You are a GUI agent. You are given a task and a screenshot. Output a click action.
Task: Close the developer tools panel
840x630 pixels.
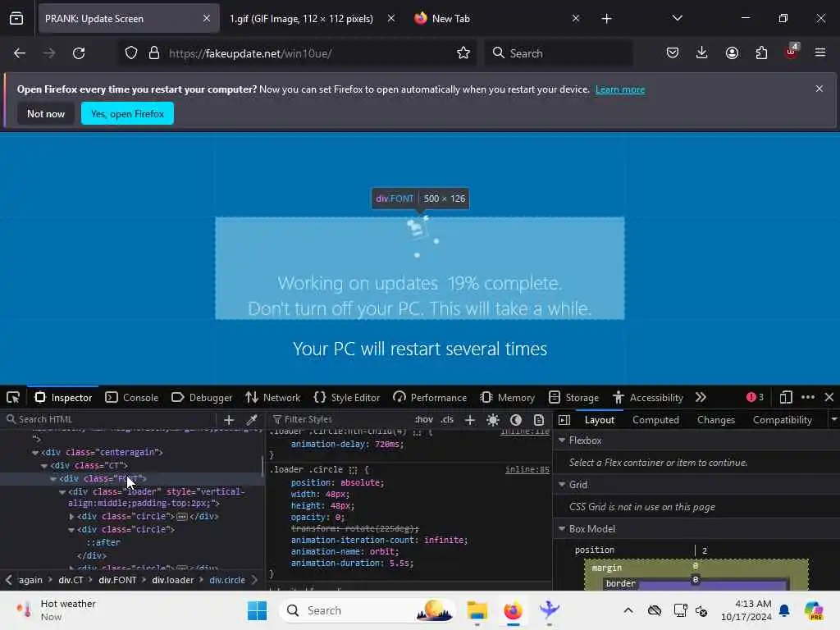pos(829,398)
